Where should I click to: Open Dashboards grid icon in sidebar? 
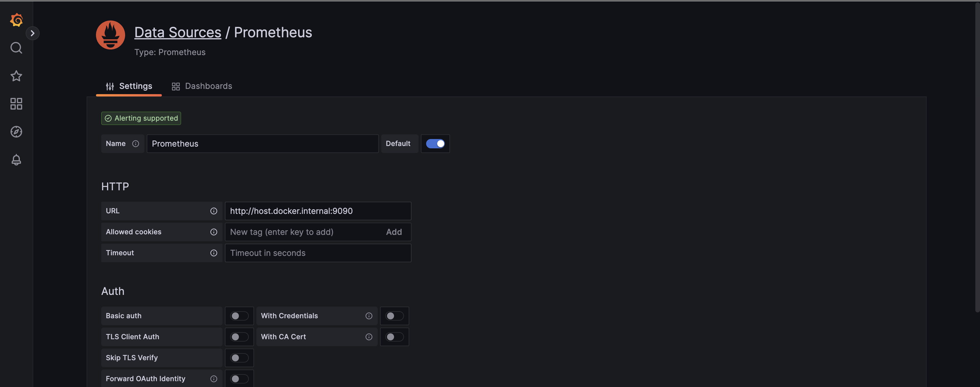point(16,104)
